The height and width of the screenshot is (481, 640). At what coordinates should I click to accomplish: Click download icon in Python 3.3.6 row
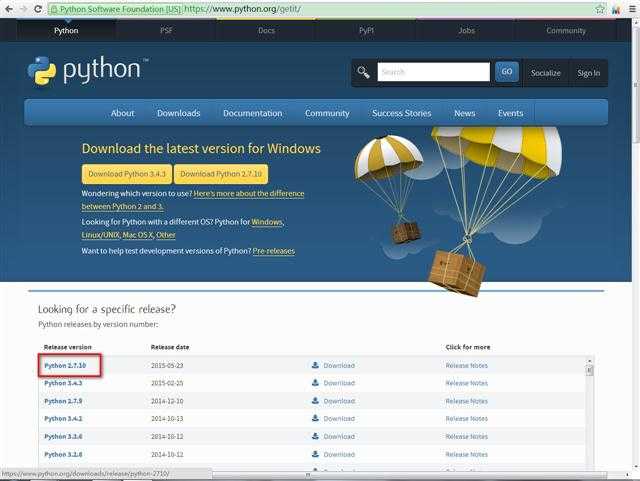pyautogui.click(x=315, y=436)
